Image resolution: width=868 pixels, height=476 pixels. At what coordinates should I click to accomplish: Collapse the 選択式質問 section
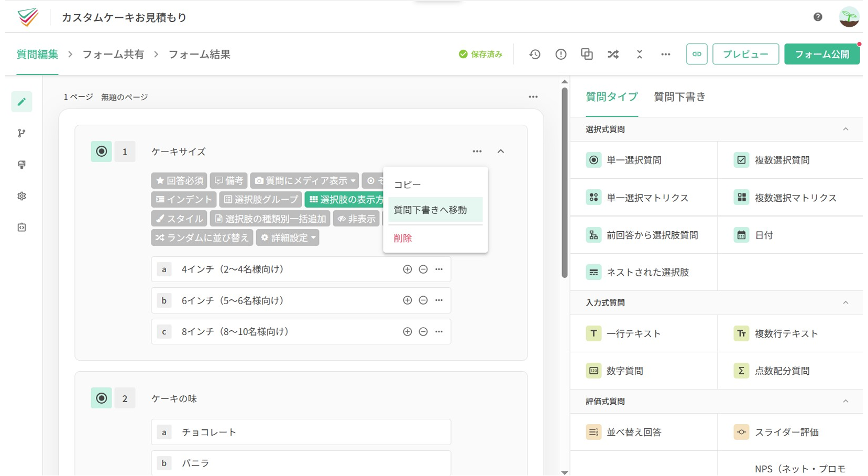[x=845, y=129]
